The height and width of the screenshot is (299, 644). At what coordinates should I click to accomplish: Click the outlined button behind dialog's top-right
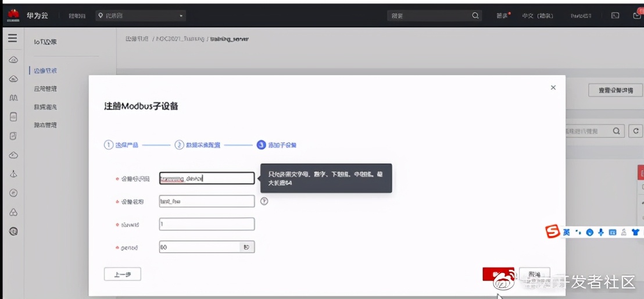[x=616, y=90]
